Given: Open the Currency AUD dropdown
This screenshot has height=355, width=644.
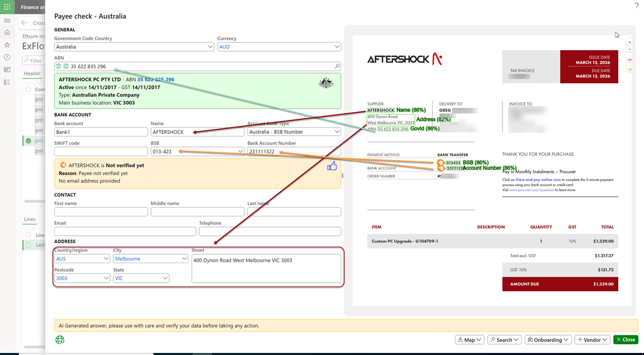Looking at the screenshot, I should (337, 47).
